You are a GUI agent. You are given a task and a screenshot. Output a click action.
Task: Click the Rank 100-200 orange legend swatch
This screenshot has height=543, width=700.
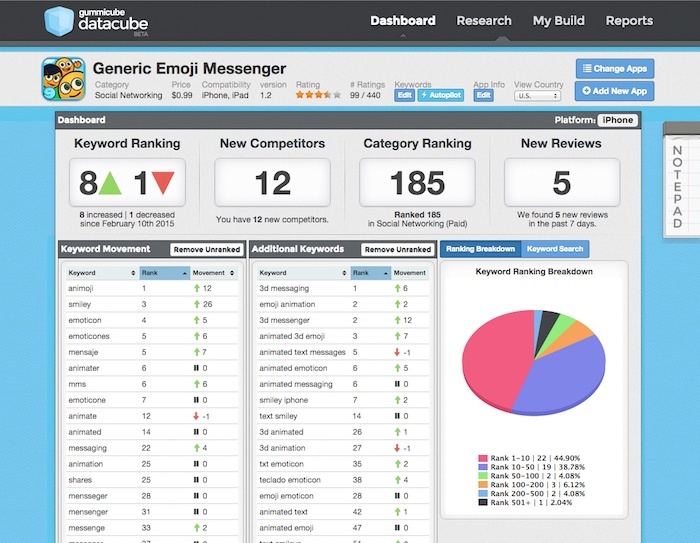click(x=483, y=485)
